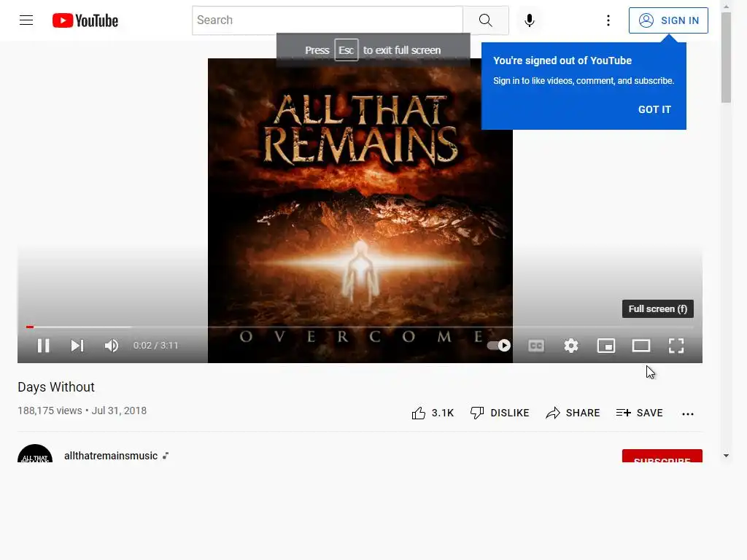Click the red SUBSCRIBE button
The height and width of the screenshot is (560, 747).
[662, 456]
